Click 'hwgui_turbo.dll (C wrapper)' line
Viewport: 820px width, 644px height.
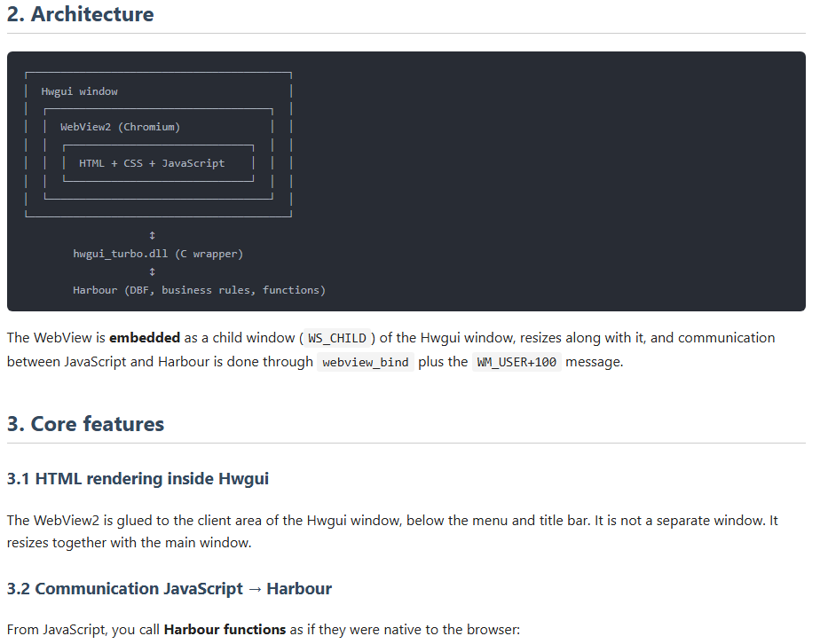158,254
